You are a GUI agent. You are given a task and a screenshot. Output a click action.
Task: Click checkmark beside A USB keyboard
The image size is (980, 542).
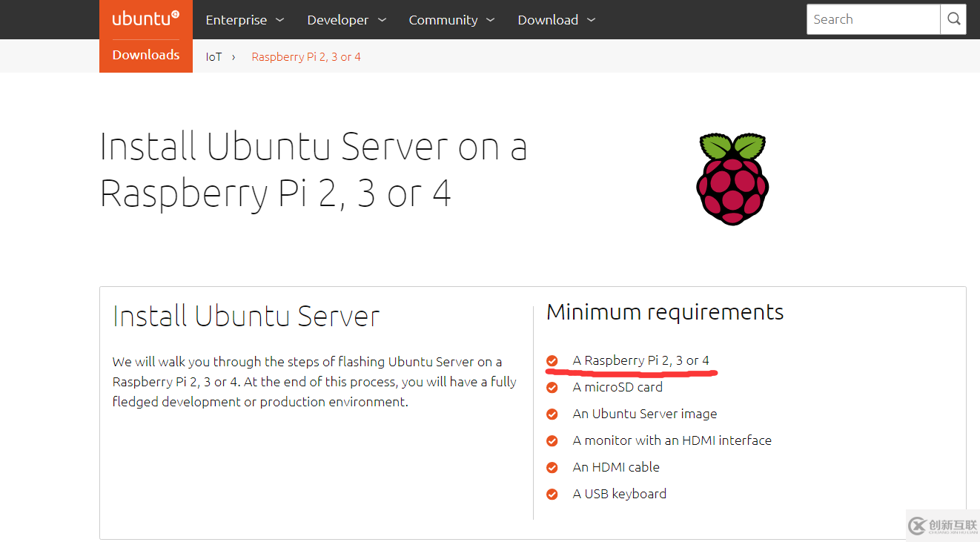pyautogui.click(x=552, y=494)
